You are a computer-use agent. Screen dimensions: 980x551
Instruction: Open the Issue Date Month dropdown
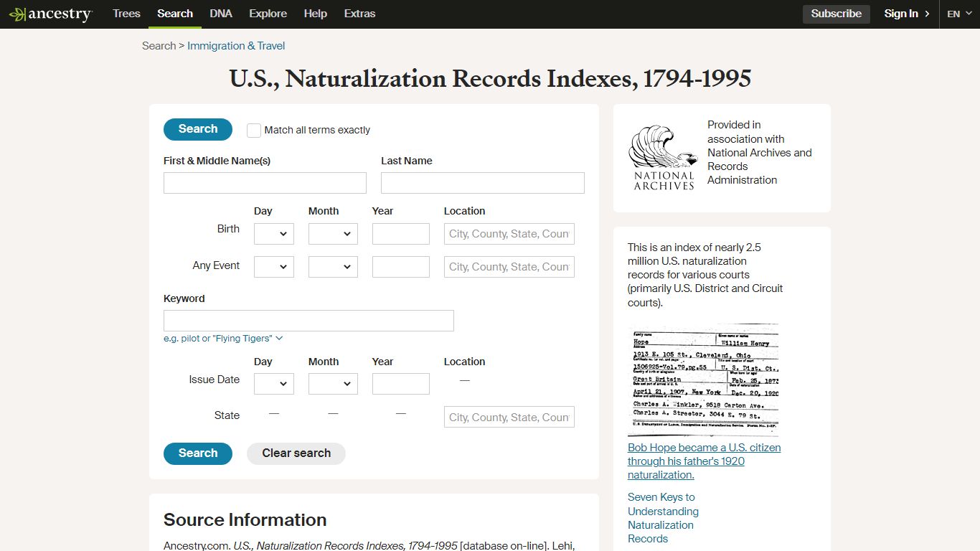pos(333,384)
